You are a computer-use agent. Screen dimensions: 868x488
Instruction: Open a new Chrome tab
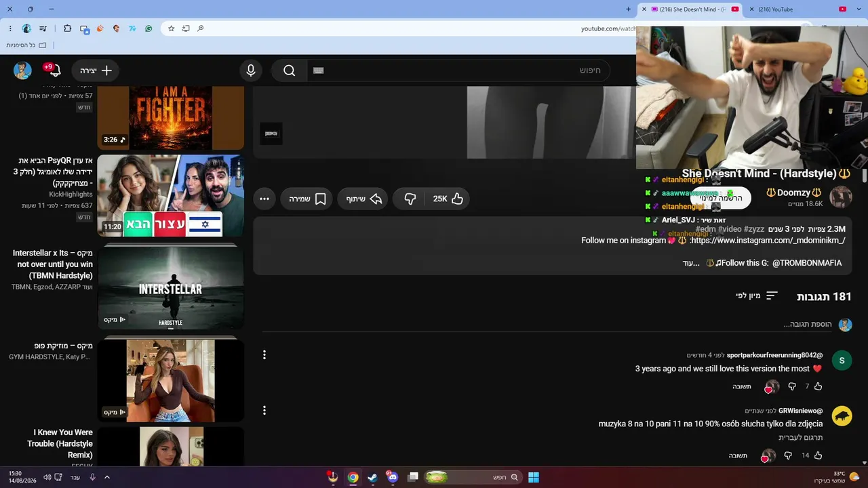click(x=628, y=9)
